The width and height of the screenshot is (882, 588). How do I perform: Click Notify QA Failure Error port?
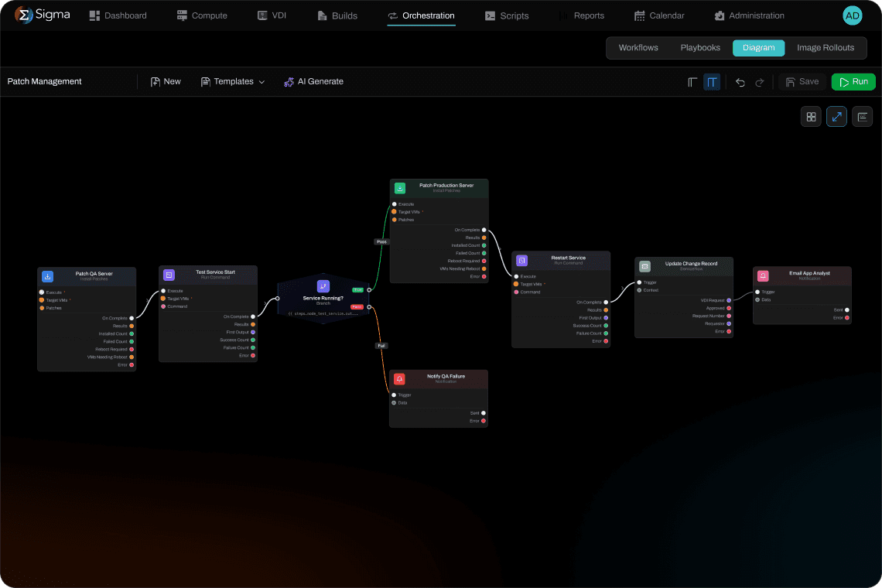point(484,421)
